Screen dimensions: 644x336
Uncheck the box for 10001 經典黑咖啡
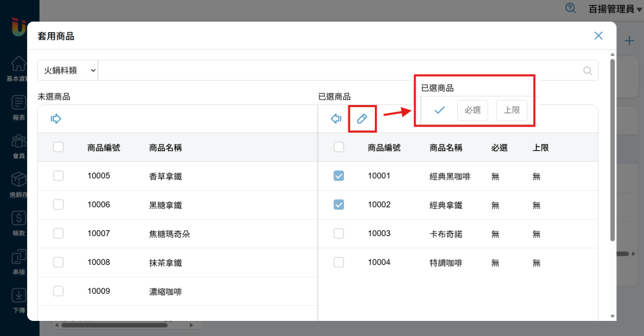tap(339, 176)
